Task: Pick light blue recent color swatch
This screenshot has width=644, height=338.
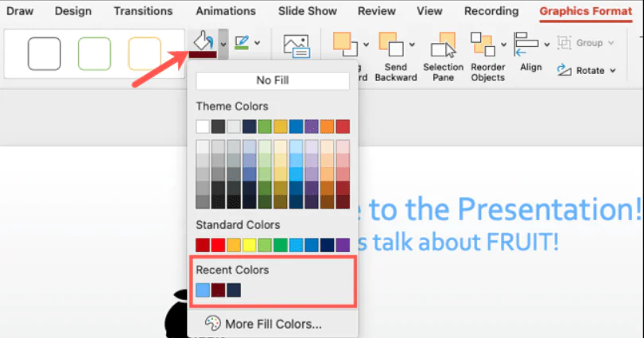Action: [x=203, y=290]
